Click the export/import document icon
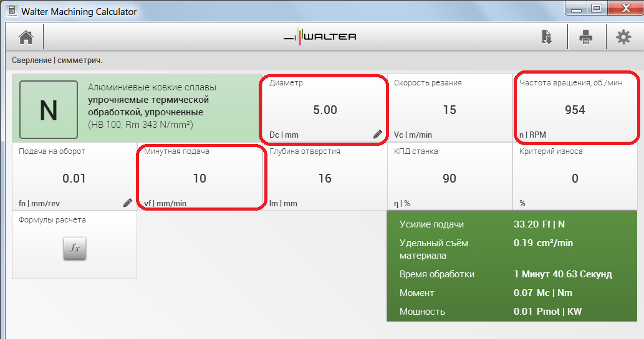644x339 pixels. (546, 37)
